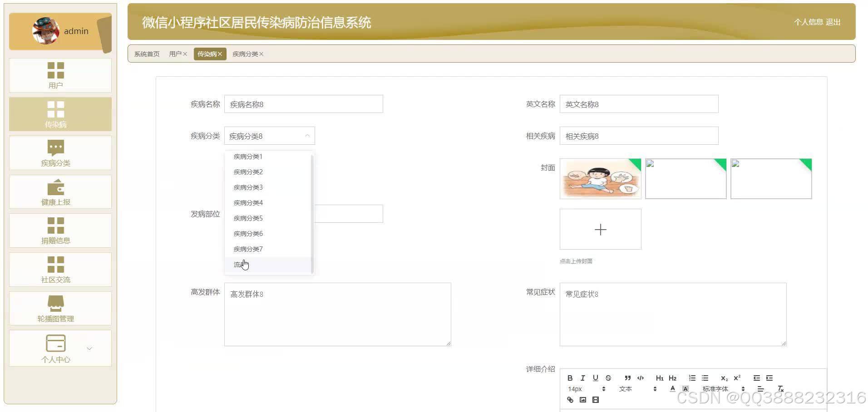Image resolution: width=868 pixels, height=412 pixels.
Task: Click the third broken cover thumbnail
Action: point(771,179)
